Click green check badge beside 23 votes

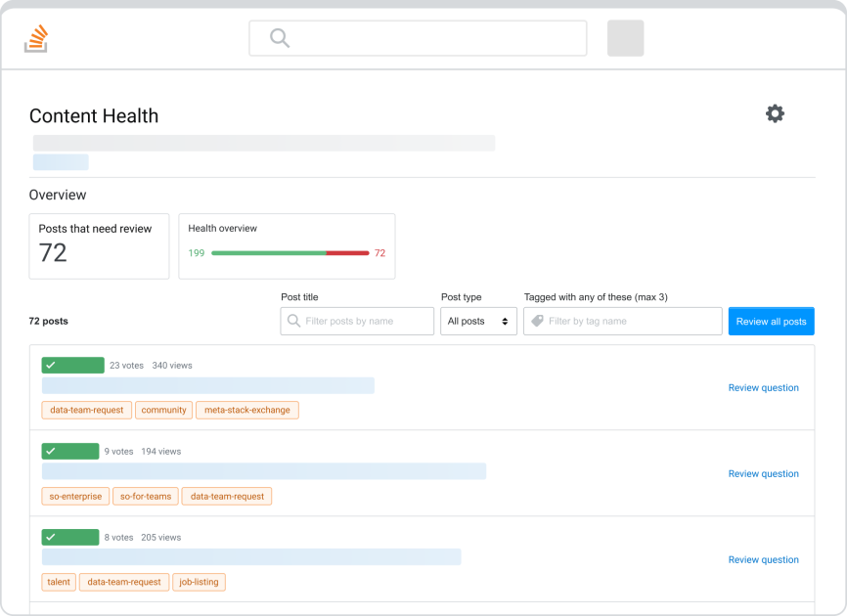click(73, 365)
